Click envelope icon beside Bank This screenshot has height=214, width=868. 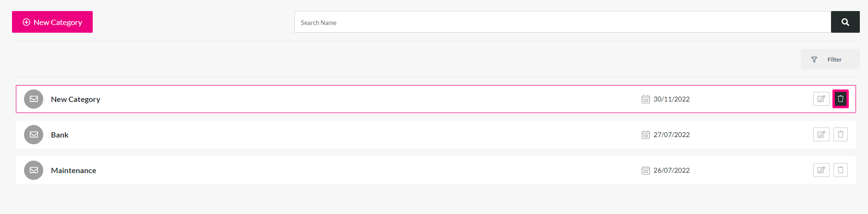pos(34,135)
